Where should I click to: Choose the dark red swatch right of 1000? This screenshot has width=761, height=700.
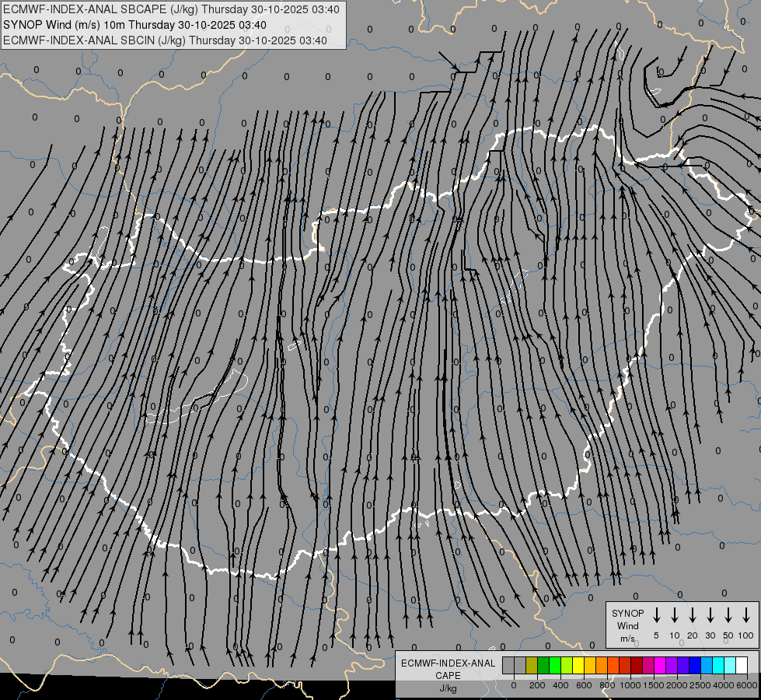(637, 665)
